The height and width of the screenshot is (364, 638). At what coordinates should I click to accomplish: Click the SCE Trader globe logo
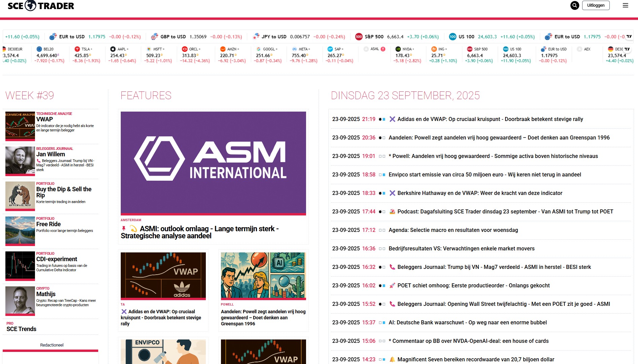click(31, 5)
